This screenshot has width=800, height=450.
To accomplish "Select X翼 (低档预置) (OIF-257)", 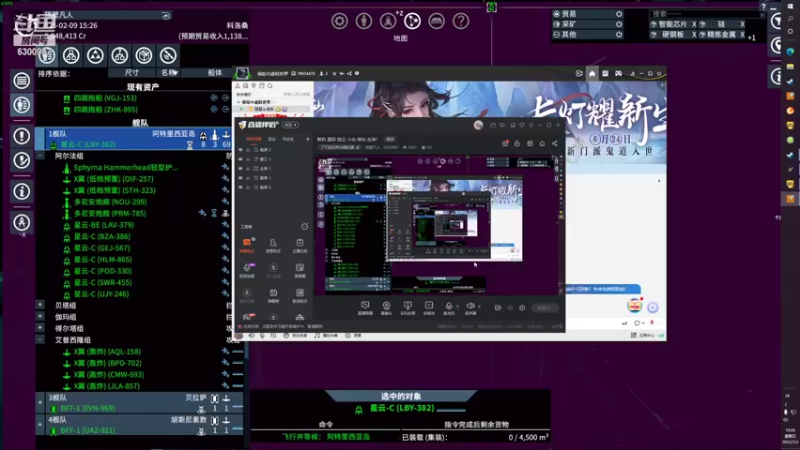I will (x=113, y=179).
